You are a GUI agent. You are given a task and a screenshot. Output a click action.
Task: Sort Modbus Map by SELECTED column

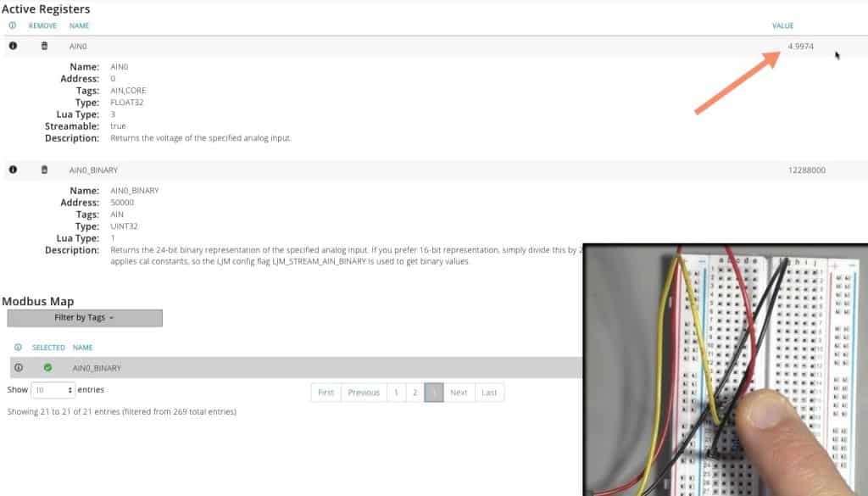pos(48,347)
